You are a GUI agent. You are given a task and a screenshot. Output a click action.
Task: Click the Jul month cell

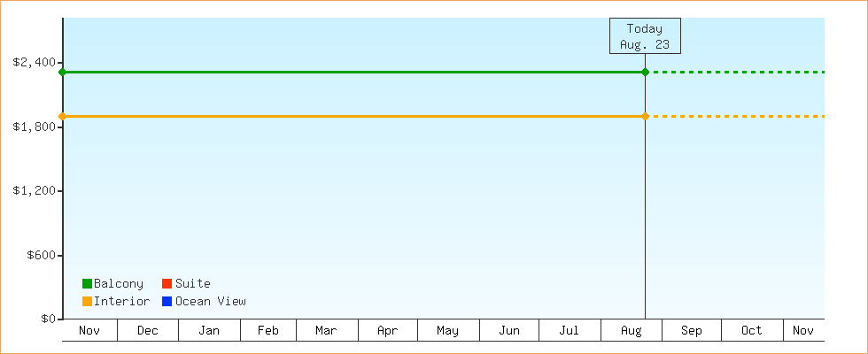tap(570, 330)
